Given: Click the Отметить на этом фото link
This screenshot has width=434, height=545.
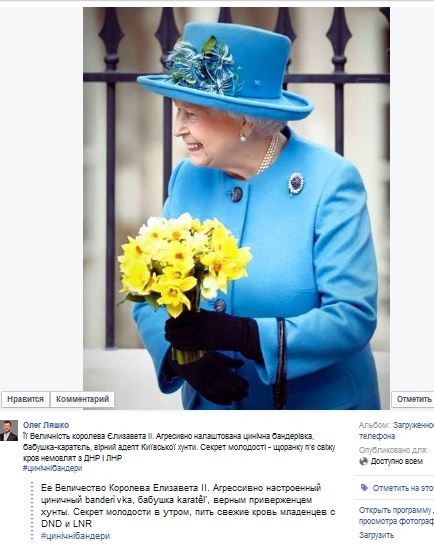Looking at the screenshot, I should coord(403,488).
